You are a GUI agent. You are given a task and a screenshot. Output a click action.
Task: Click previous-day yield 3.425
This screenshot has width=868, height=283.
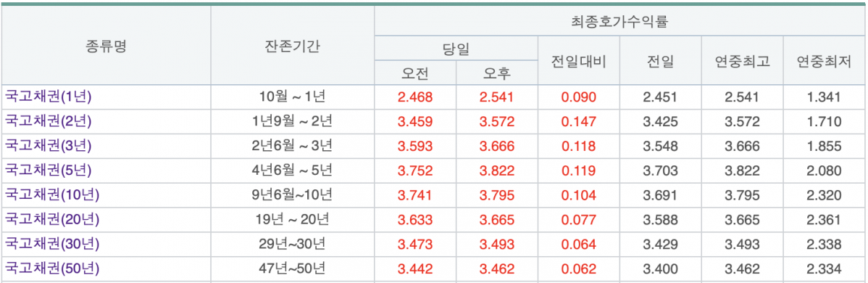click(x=660, y=122)
